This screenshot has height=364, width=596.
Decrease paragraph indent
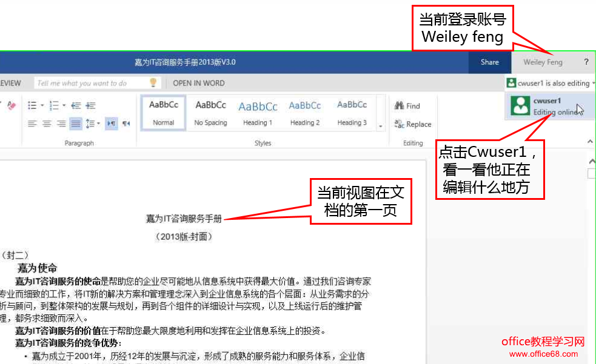76,105
